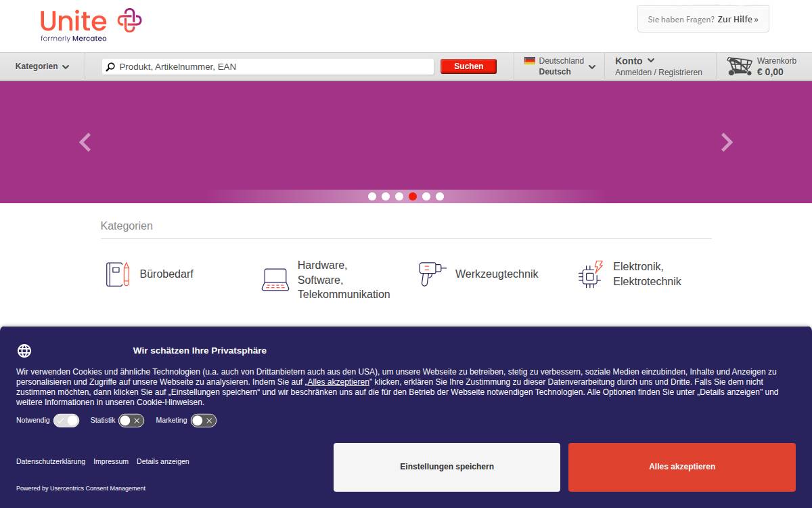Click the Werkzeugtechnik drill icon
This screenshot has width=812, height=508.
pos(432,274)
